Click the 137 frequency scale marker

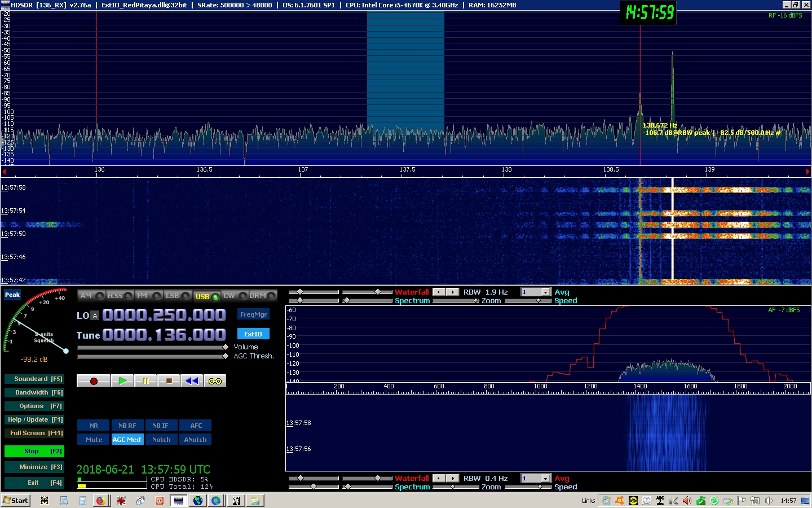[303, 169]
